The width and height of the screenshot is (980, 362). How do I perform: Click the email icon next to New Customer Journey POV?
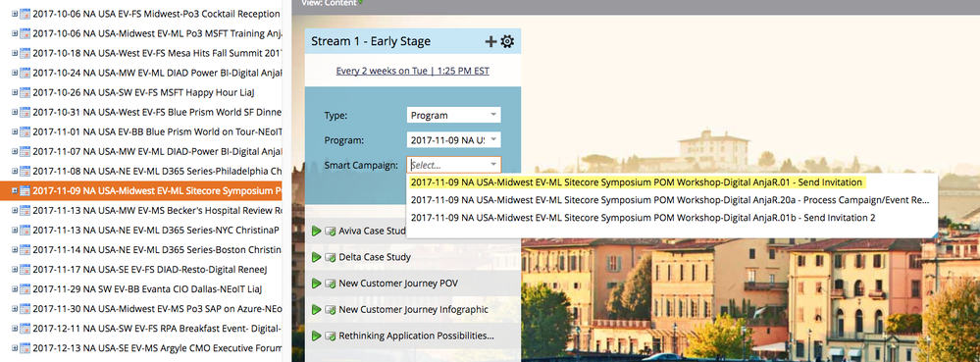coord(331,284)
